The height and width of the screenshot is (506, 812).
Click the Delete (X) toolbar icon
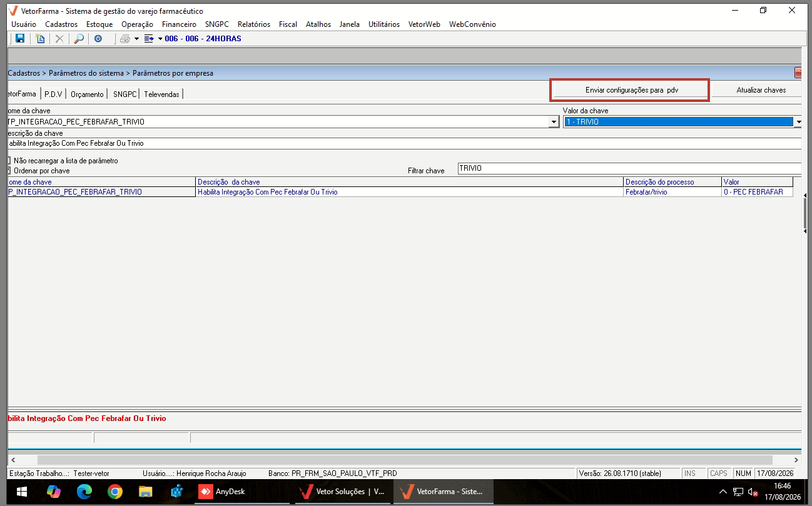[59, 39]
